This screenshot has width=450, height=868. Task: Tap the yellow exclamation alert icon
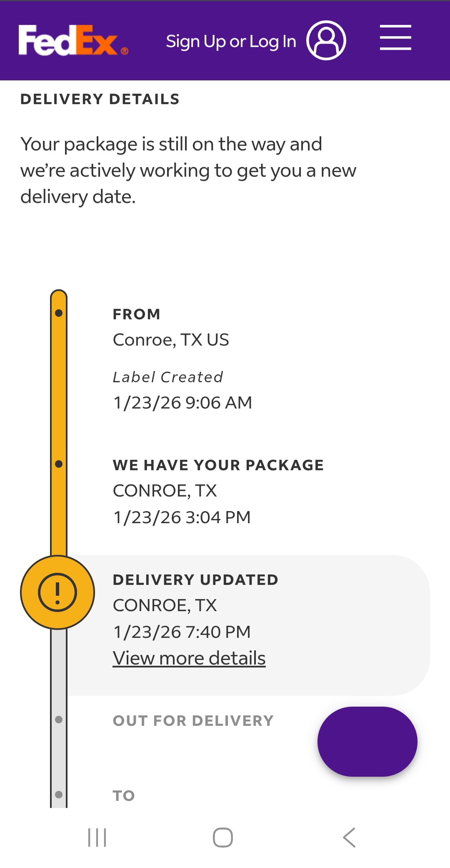click(x=57, y=592)
